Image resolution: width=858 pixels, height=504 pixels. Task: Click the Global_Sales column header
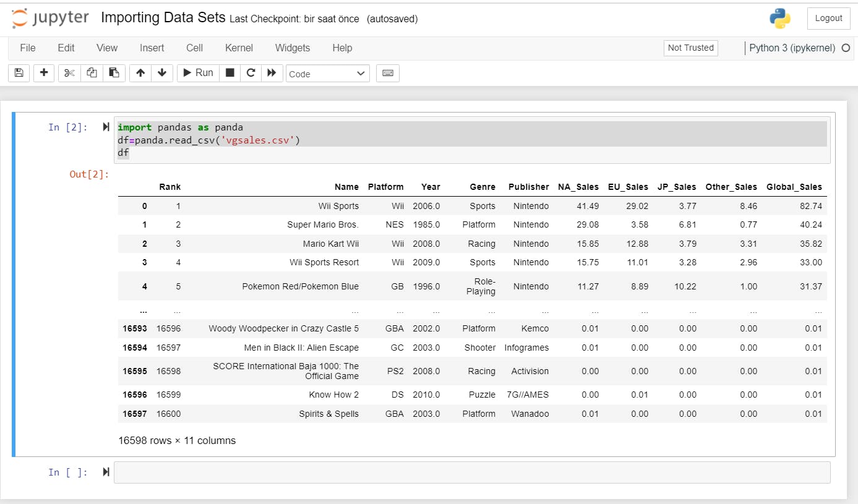pyautogui.click(x=794, y=187)
